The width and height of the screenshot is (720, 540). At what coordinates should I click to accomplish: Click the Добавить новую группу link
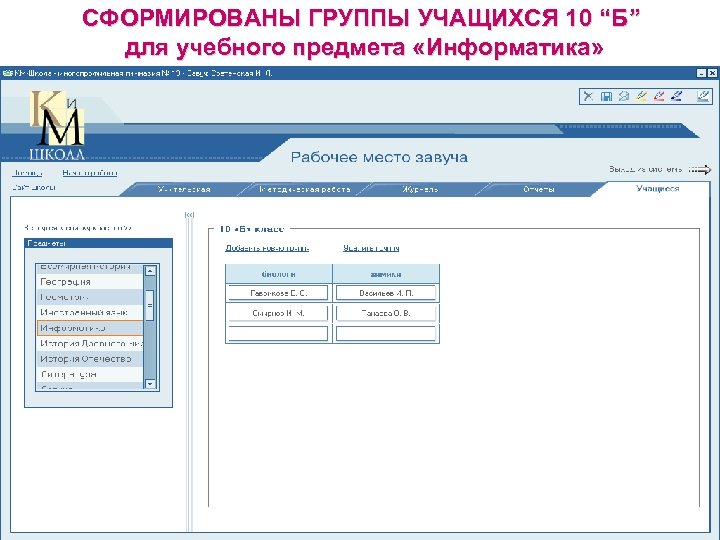point(267,248)
